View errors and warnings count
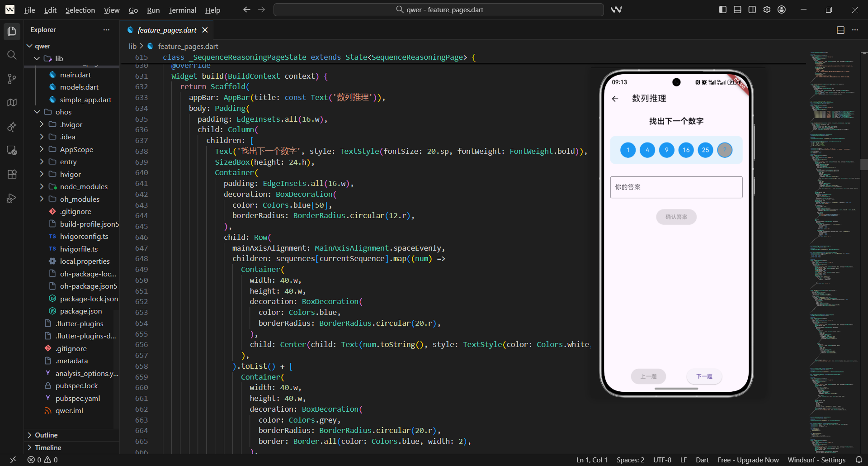 tap(42, 460)
